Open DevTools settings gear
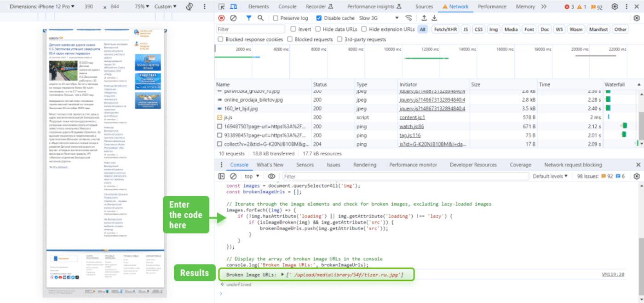Screen dimensions: 644x303 [x=615, y=6]
